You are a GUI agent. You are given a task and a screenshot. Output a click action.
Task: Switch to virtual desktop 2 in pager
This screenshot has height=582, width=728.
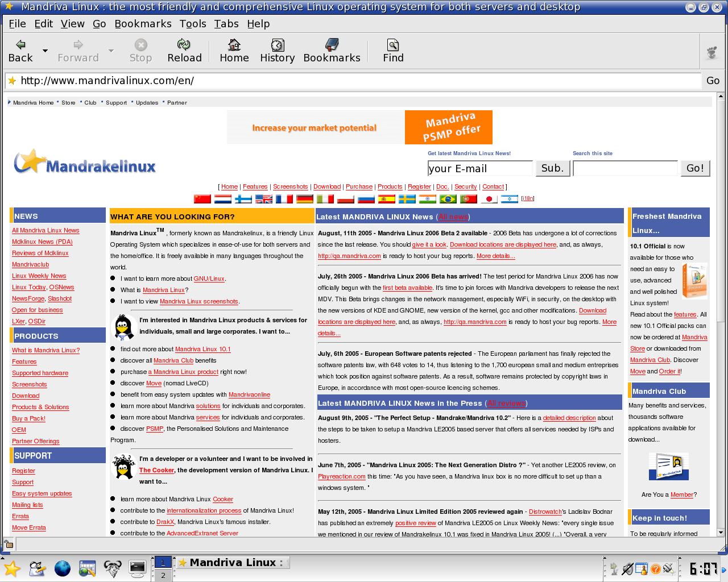pos(163,575)
